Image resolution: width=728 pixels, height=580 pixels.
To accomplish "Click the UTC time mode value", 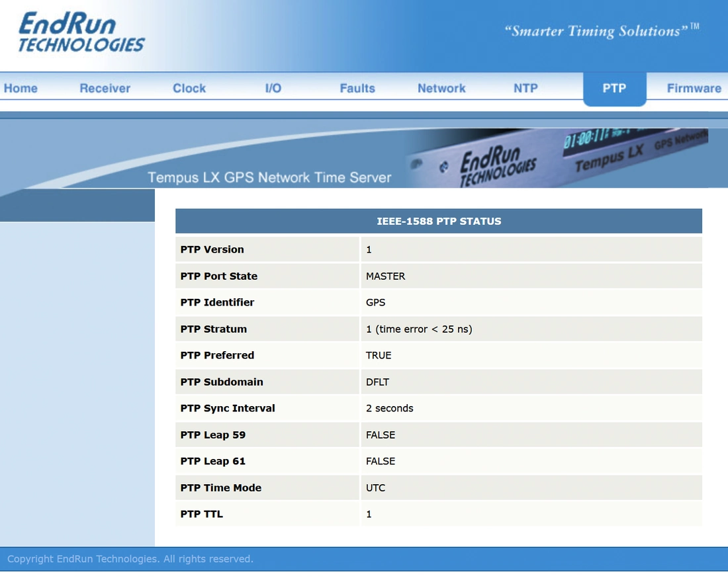I will [376, 487].
